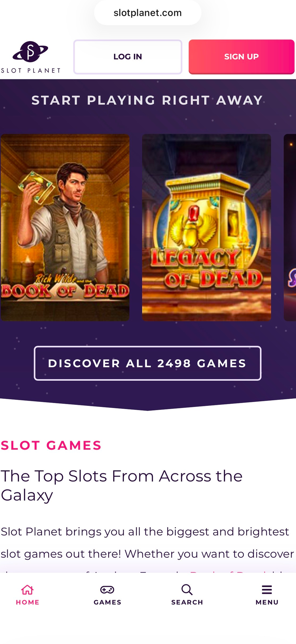Select the SEARCH tab label
This screenshot has height=644, width=296.
click(x=187, y=602)
